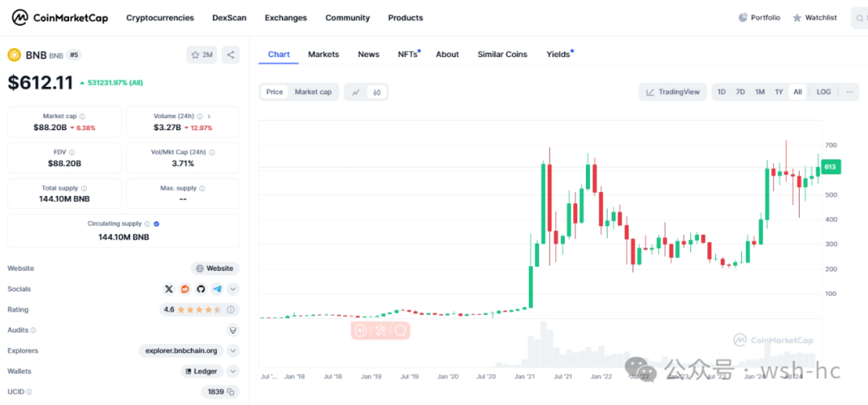Expand the Wallets dropdown

pos(233,371)
